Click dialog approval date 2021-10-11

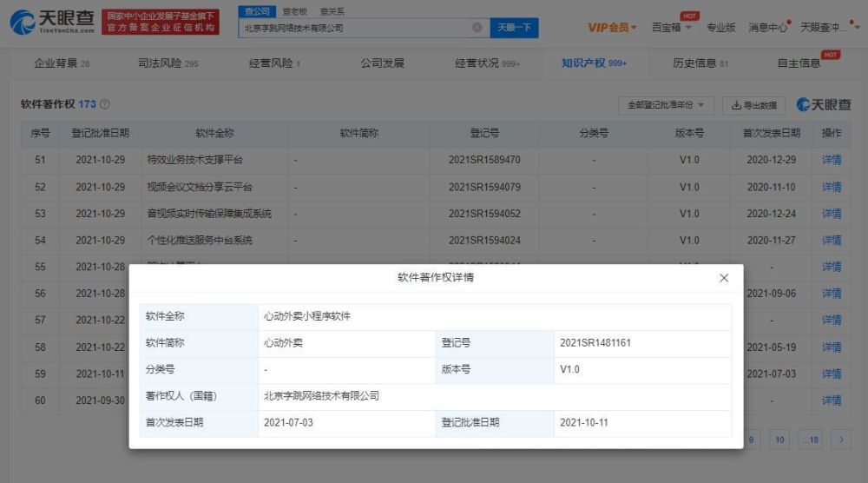(x=584, y=422)
